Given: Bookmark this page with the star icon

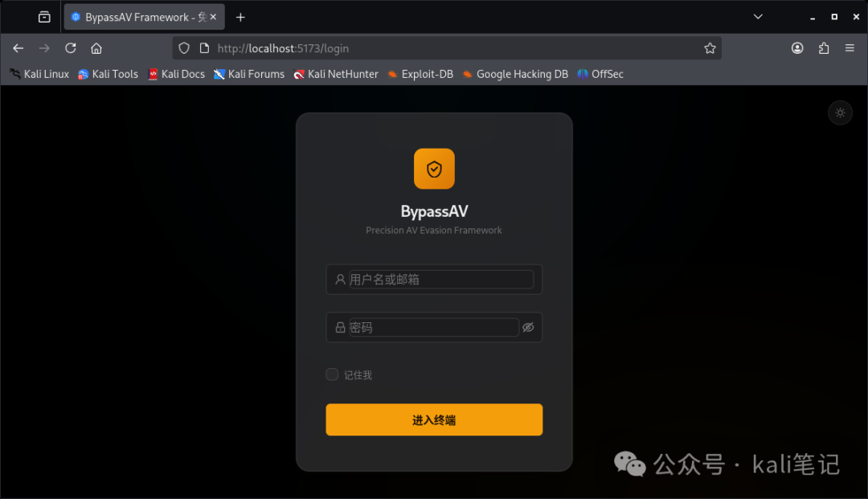Looking at the screenshot, I should click(710, 49).
